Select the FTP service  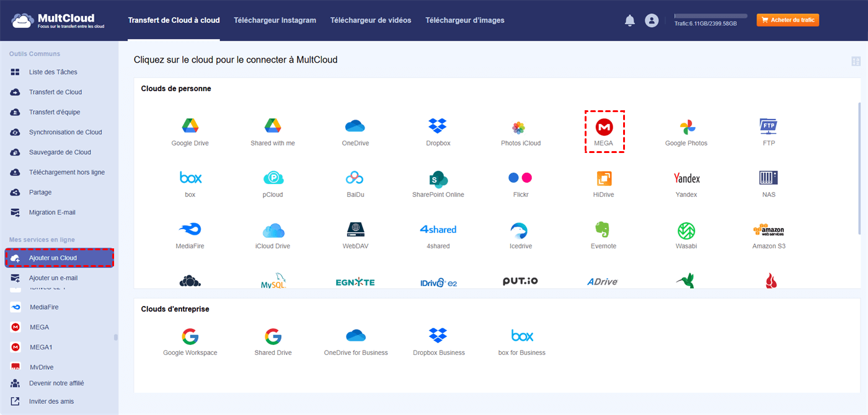769,132
